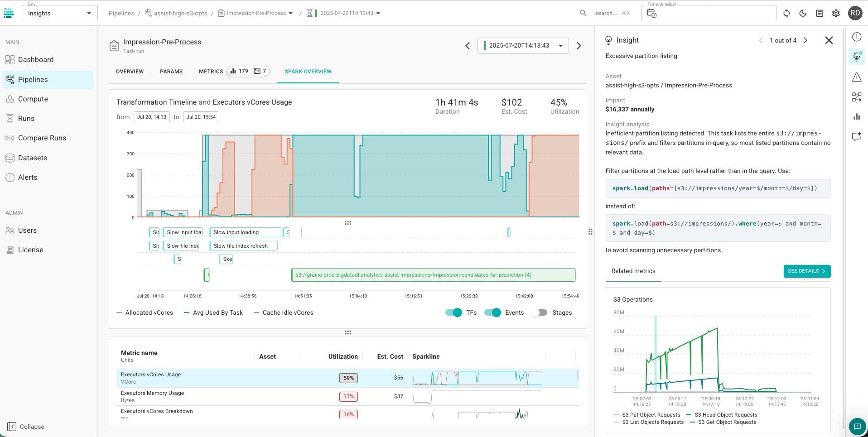Click assist-high-s3-opts breadcrumb
868x437 pixels.
click(x=176, y=13)
